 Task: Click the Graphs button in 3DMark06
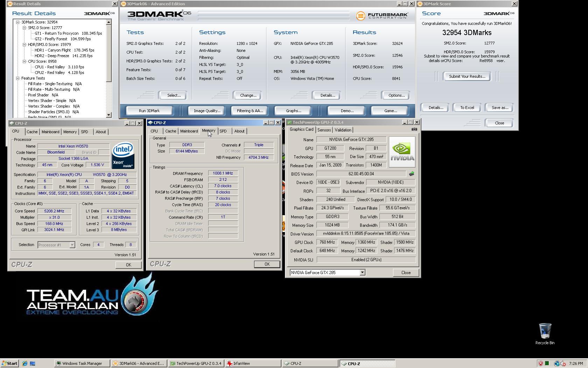click(293, 111)
